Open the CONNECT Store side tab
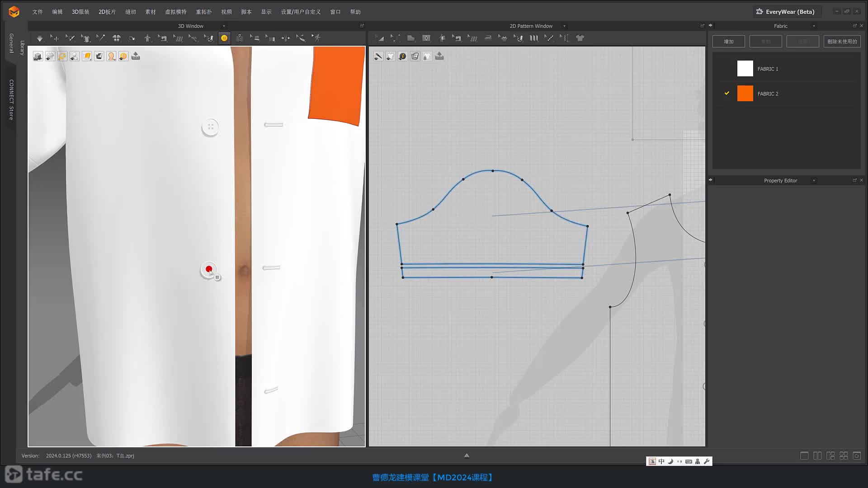Viewport: 868px width, 488px height. [11, 99]
